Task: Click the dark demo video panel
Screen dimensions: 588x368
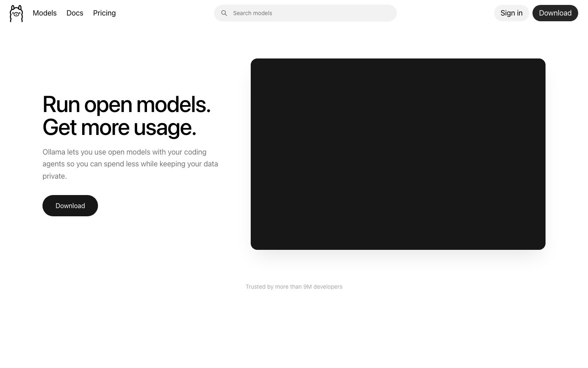Action: (x=398, y=154)
